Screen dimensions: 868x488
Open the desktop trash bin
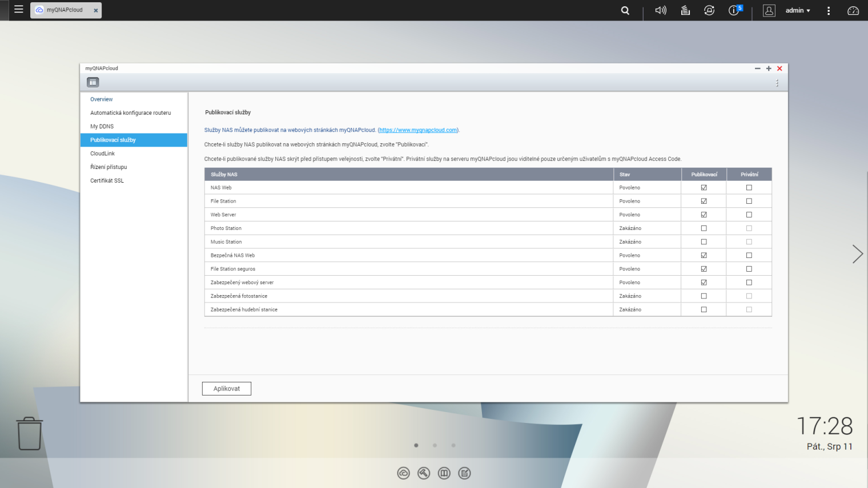pos(29,433)
